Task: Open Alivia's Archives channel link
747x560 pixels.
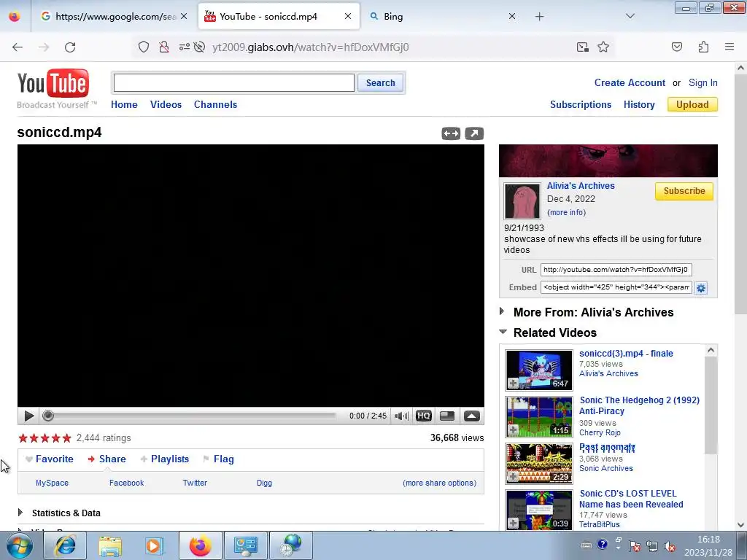Action: [580, 186]
